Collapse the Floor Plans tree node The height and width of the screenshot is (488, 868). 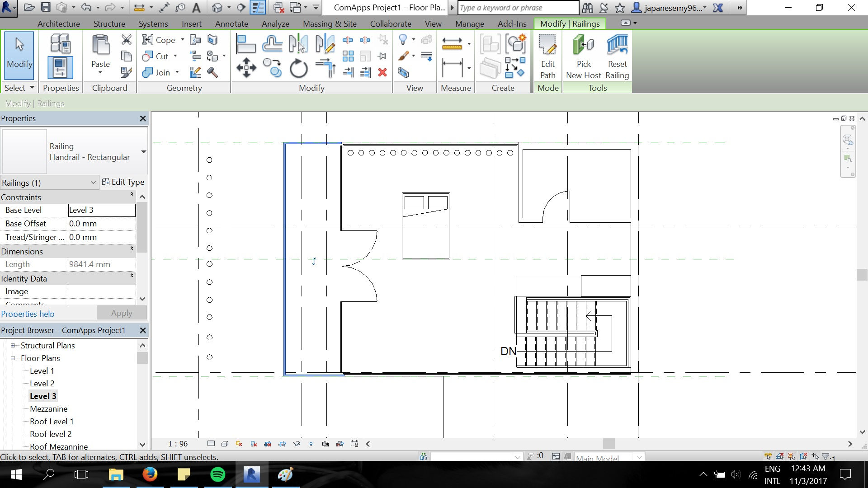point(13,358)
